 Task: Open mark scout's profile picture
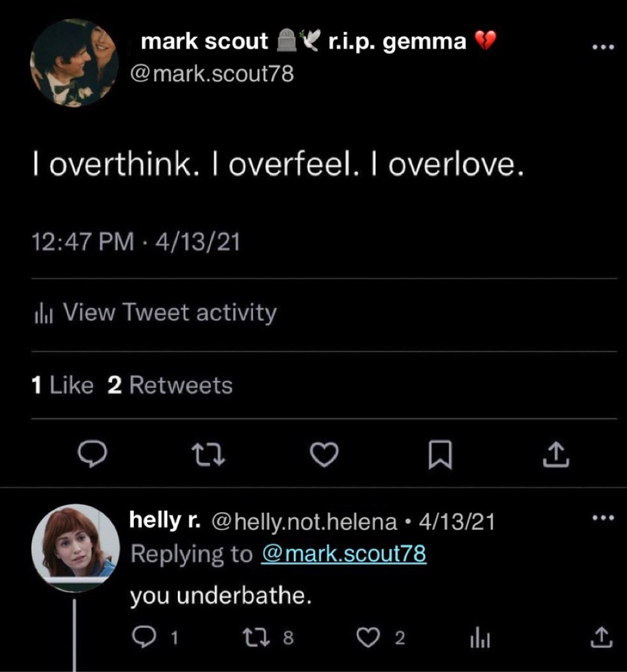click(x=74, y=63)
